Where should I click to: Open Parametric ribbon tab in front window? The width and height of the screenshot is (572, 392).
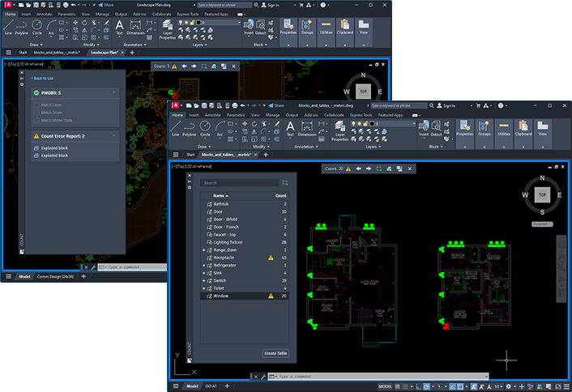(x=236, y=115)
